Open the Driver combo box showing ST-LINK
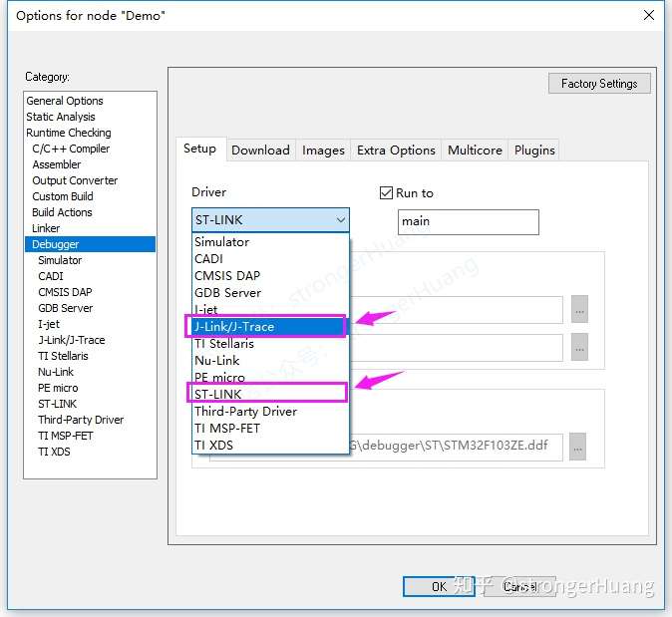The image size is (672, 617). (x=270, y=220)
